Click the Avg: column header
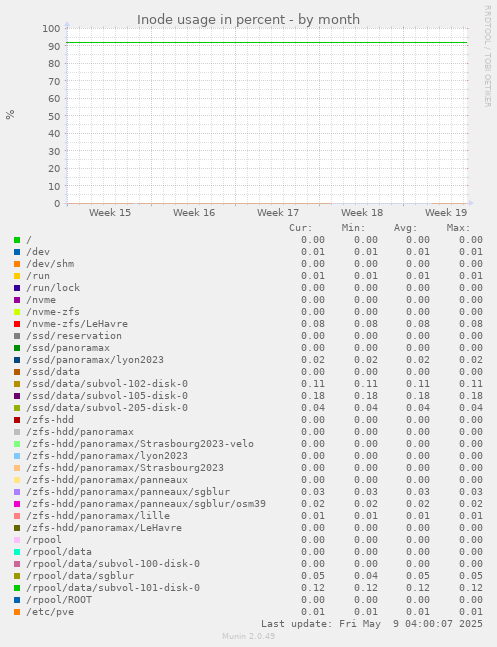This screenshot has width=497, height=647. click(x=406, y=228)
